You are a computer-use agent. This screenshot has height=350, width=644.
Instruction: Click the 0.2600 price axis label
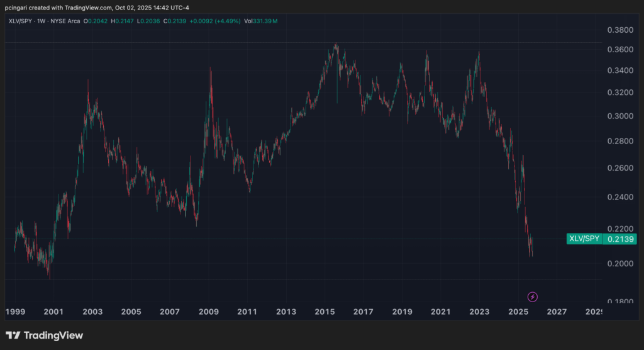point(621,168)
